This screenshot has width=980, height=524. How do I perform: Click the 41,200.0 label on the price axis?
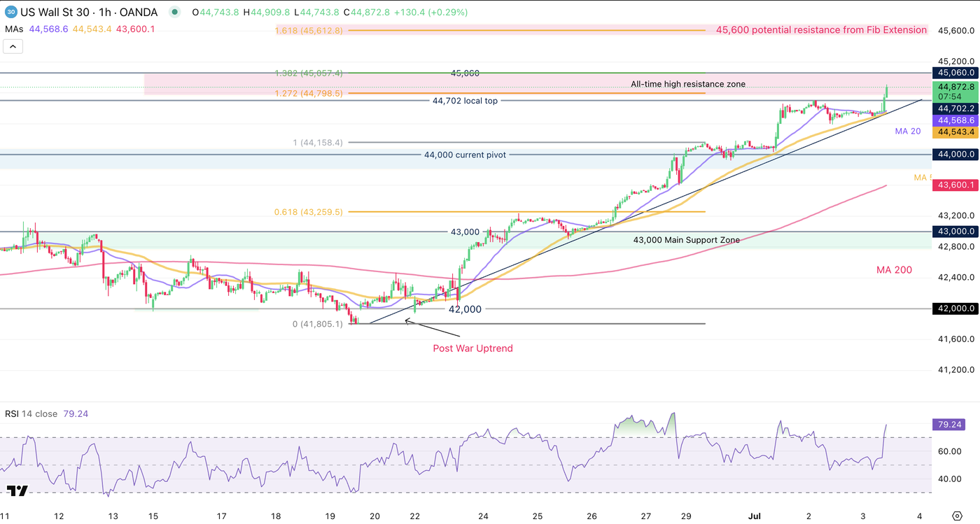tap(956, 369)
